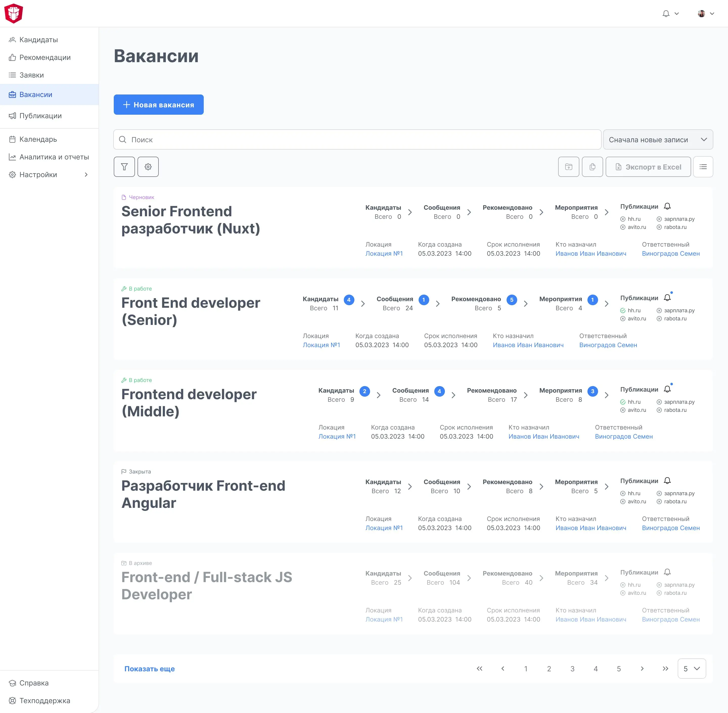Open Публикации in the sidebar

[40, 116]
